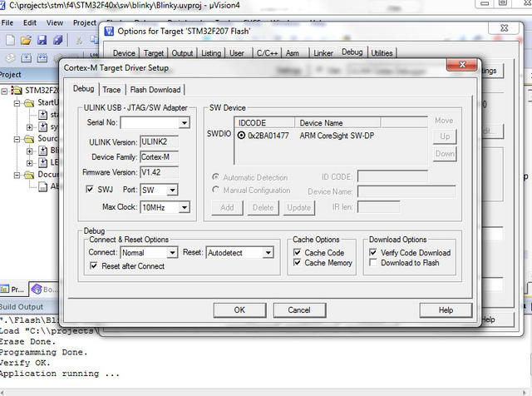Image resolution: width=532 pixels, height=396 pixels.
Task: Click the New file toolbar icon
Action: point(10,40)
